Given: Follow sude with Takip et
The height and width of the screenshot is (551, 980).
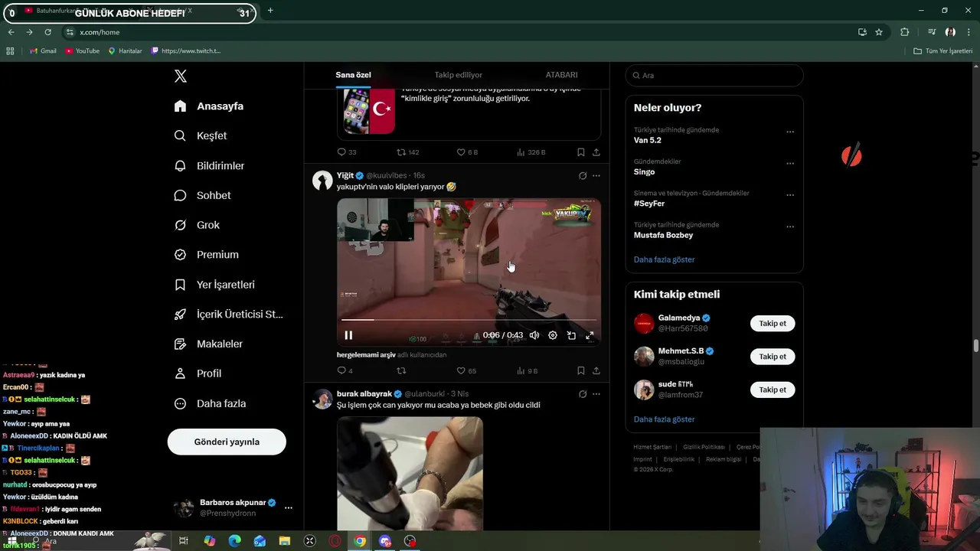Looking at the screenshot, I should click(x=773, y=390).
